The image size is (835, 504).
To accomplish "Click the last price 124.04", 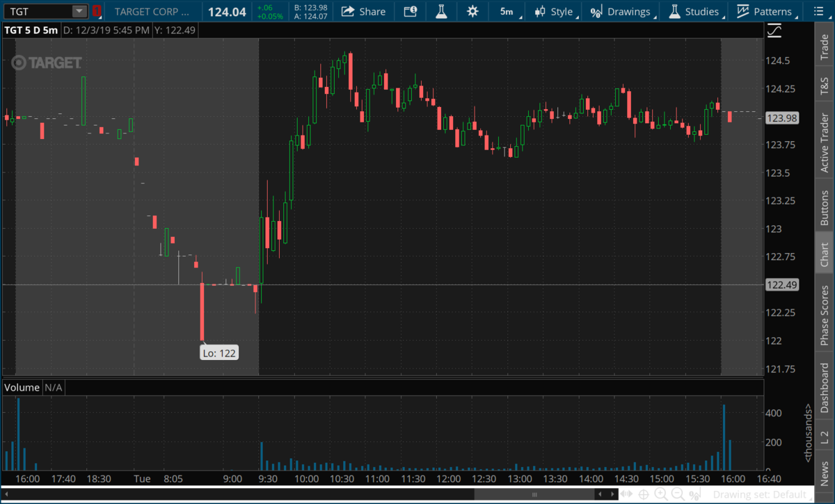I will click(x=227, y=11).
